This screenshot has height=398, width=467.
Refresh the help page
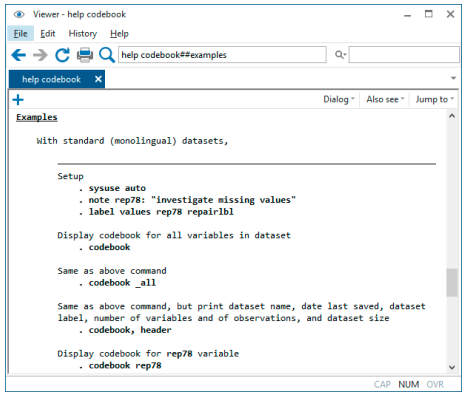coord(62,55)
